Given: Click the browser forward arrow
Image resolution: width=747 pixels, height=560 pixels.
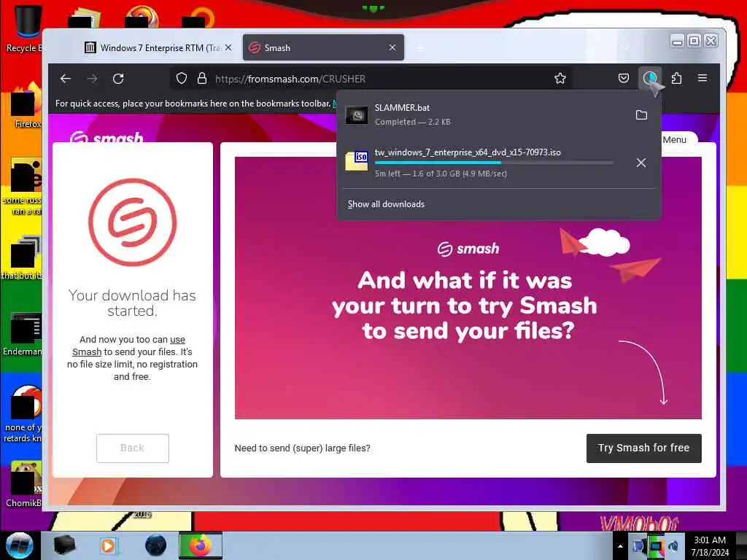Looking at the screenshot, I should (x=92, y=79).
